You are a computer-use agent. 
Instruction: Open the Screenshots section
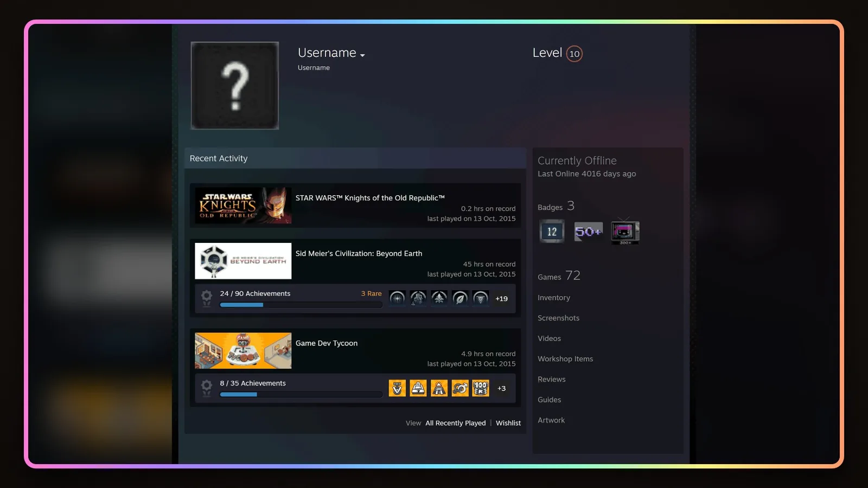[x=558, y=318]
